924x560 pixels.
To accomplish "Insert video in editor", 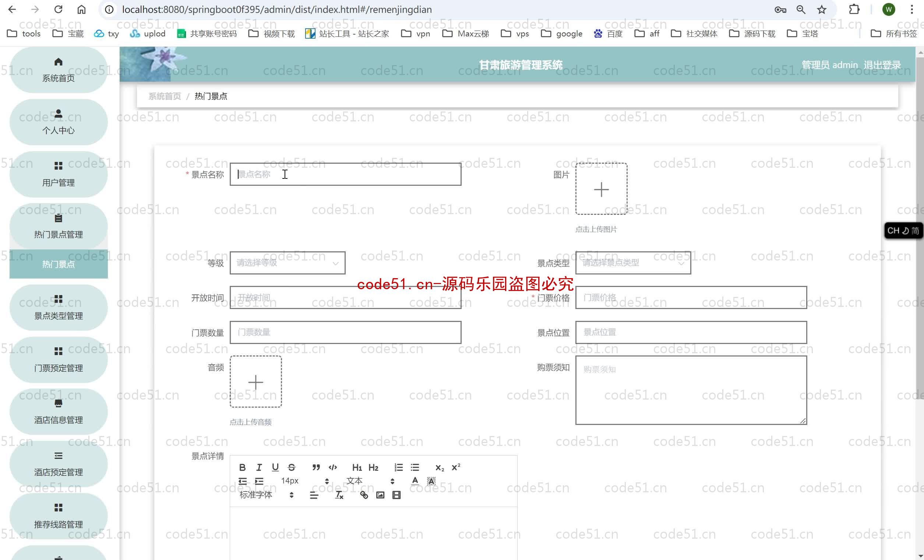I will click(396, 495).
